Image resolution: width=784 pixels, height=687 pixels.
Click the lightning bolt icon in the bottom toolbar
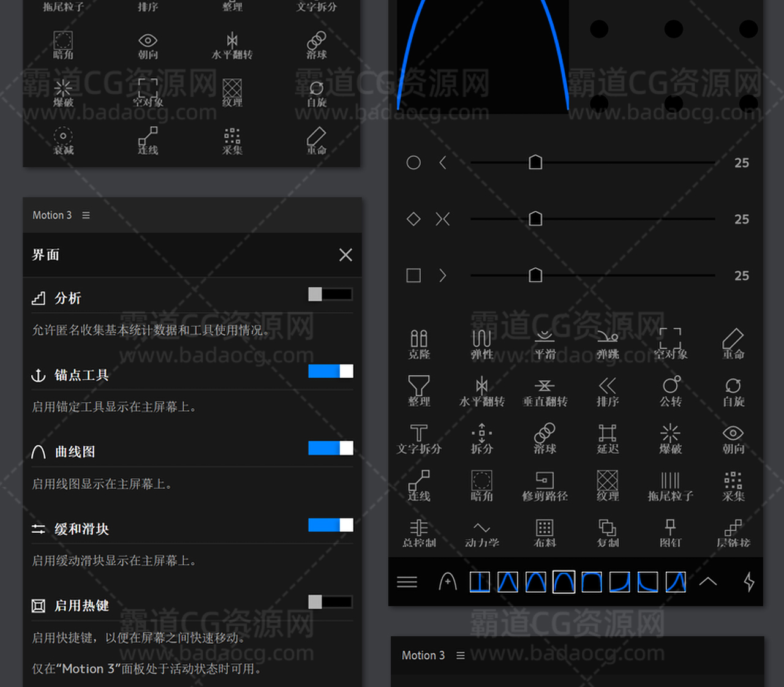(748, 582)
